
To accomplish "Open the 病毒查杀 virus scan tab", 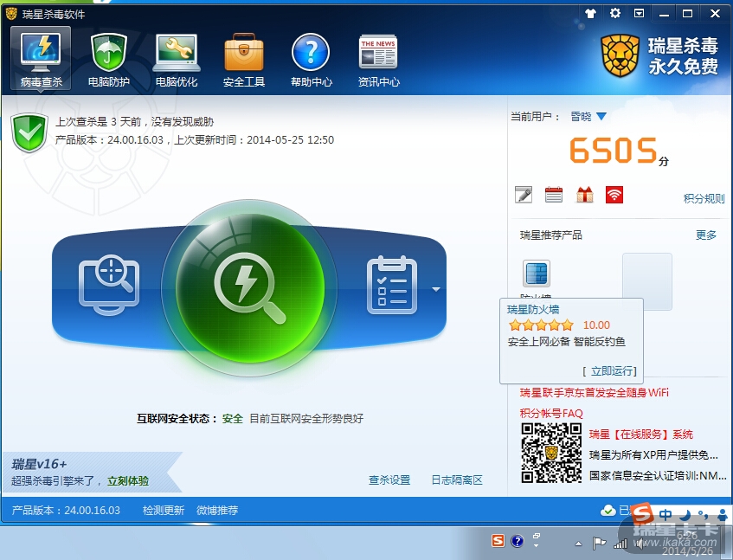I will 41,59.
